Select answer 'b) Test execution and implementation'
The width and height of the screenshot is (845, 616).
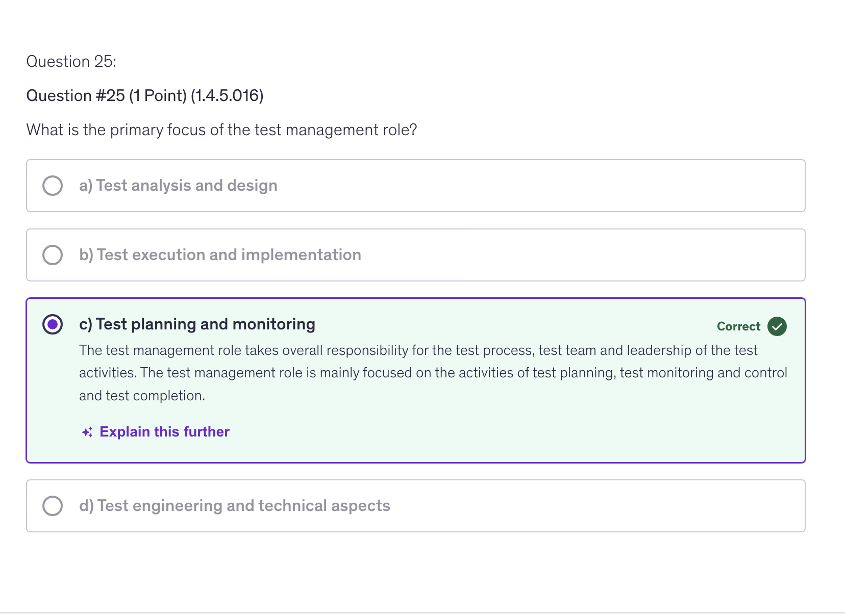click(219, 254)
